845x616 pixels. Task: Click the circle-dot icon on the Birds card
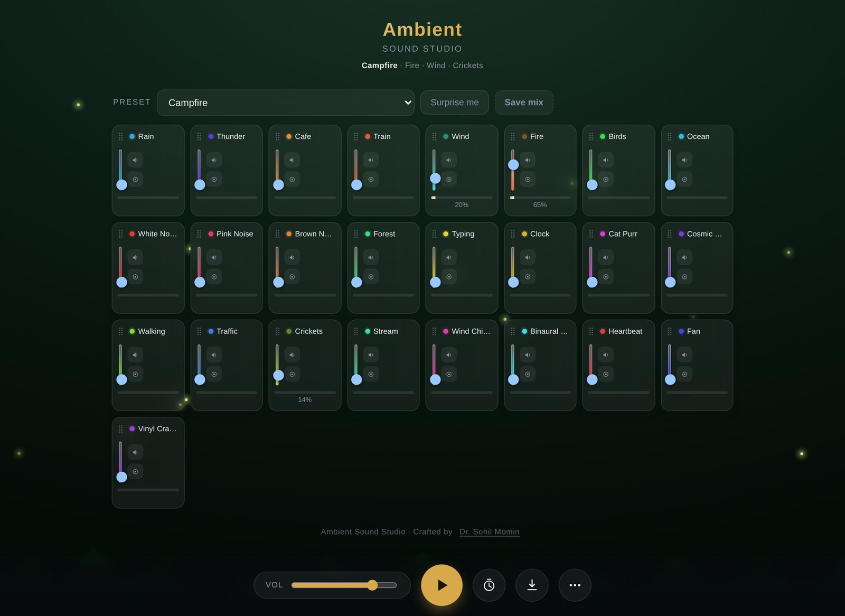[x=606, y=180]
